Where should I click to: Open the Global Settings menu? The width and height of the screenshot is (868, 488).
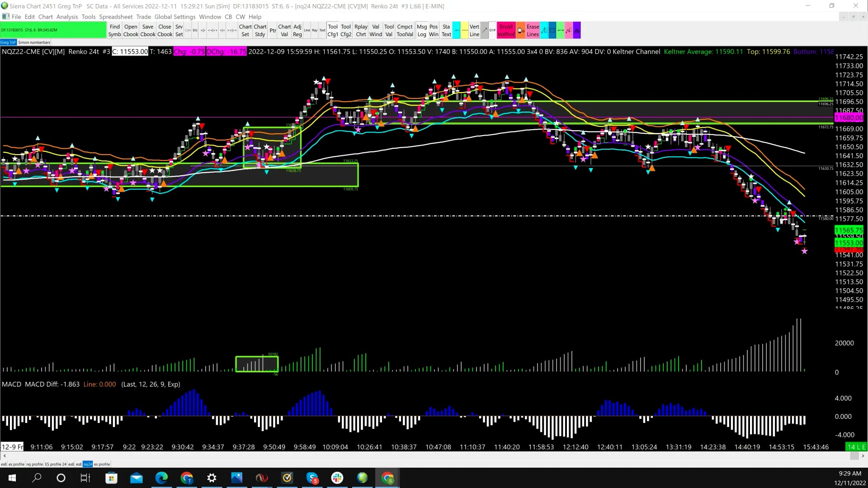175,17
